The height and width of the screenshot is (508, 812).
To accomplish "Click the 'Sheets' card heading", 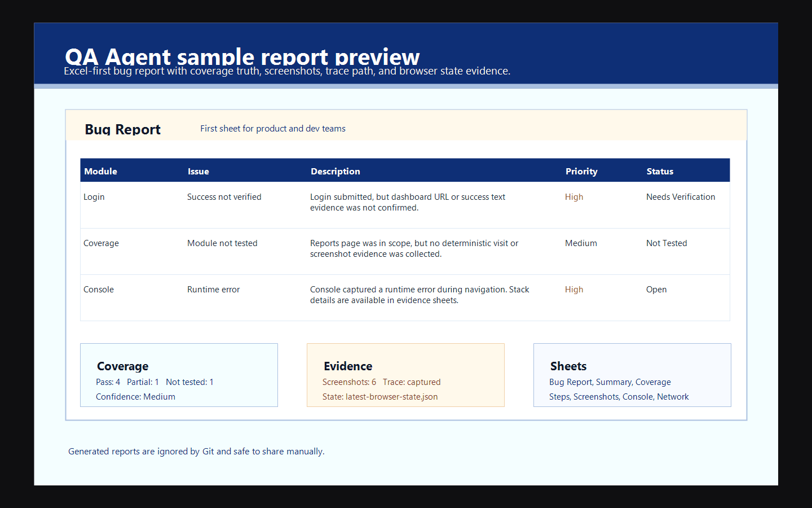I will [x=568, y=366].
